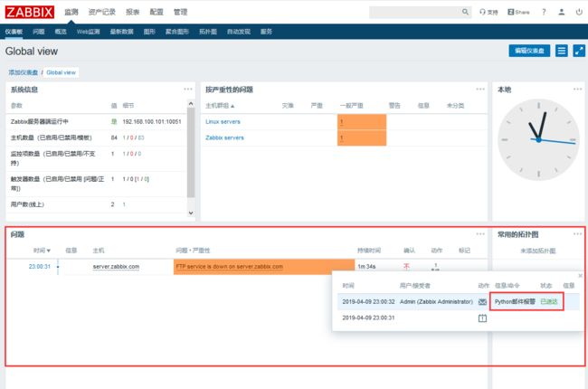Open the 管理 top menu
Viewport: 588px width, 389px height.
coord(180,12)
